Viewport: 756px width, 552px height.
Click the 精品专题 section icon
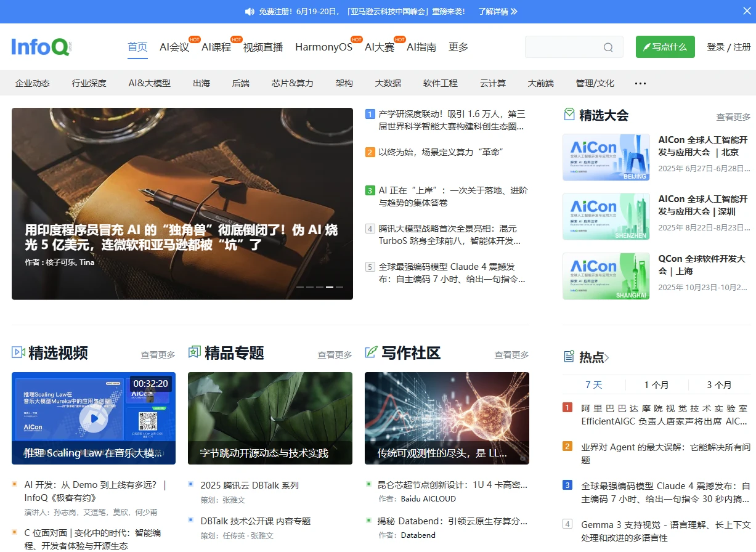point(195,352)
